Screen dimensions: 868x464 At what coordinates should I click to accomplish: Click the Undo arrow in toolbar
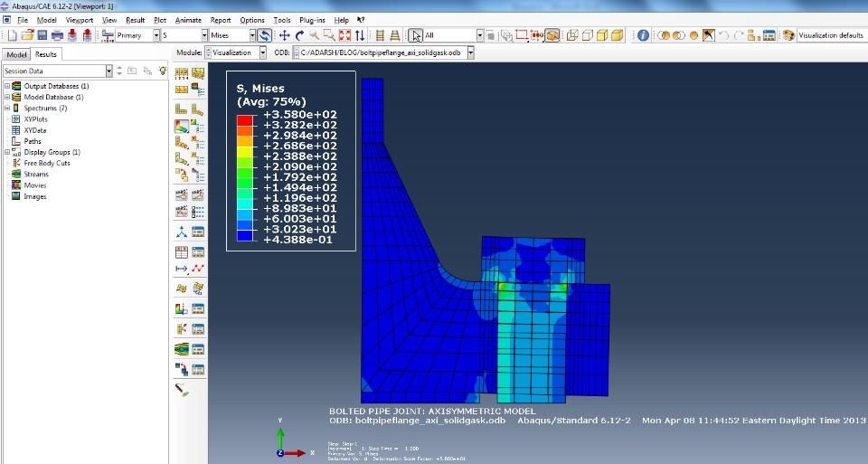click(x=723, y=35)
